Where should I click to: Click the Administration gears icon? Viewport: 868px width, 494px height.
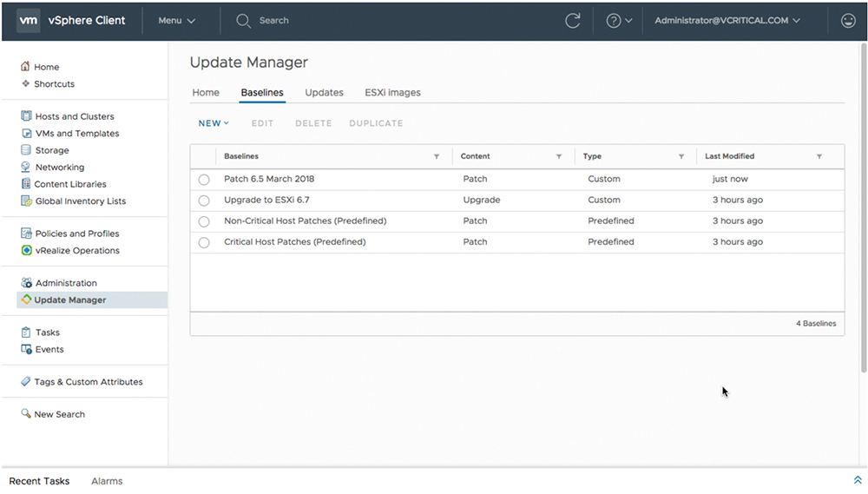tap(26, 282)
